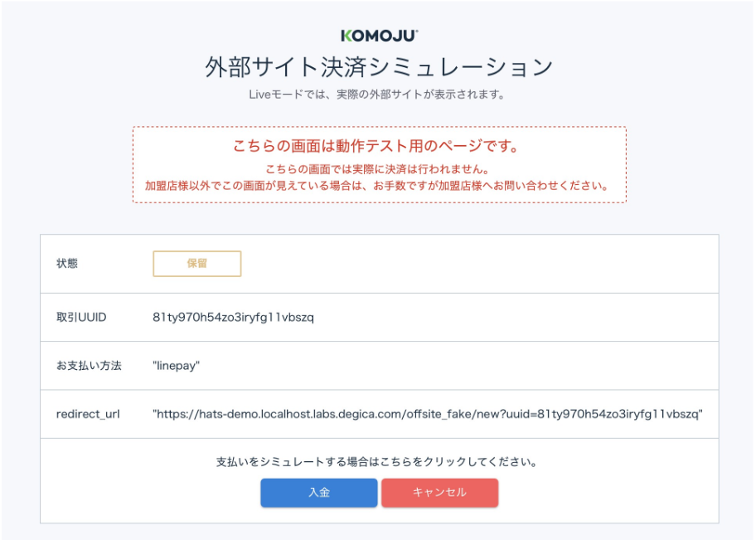Click the redirect_url row label
The image size is (756, 540).
[x=89, y=413]
